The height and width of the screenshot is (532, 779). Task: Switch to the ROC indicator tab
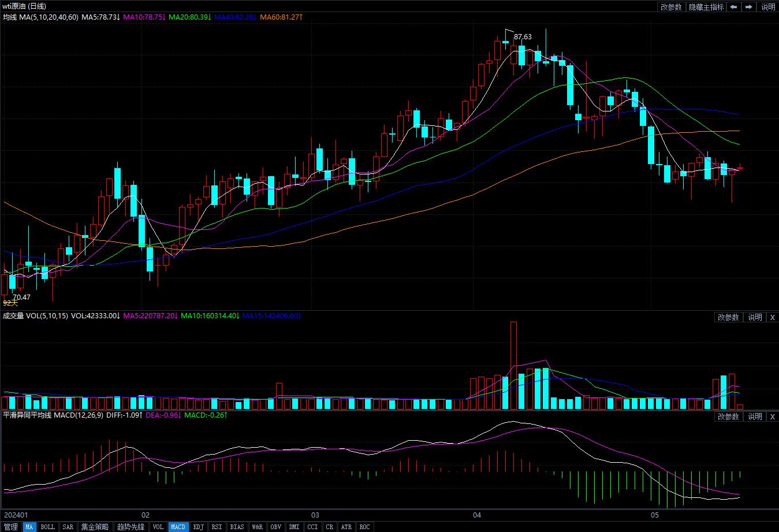364,527
